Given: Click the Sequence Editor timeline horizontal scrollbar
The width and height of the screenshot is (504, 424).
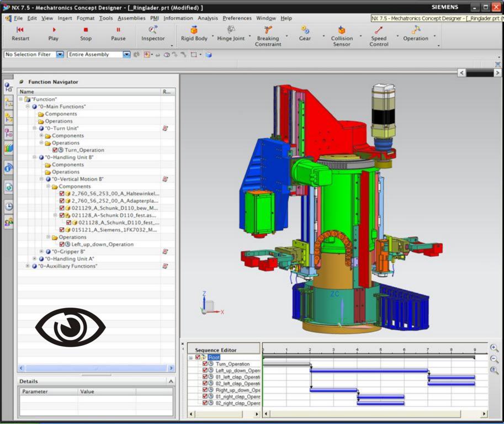Looking at the screenshot, I should (375, 414).
